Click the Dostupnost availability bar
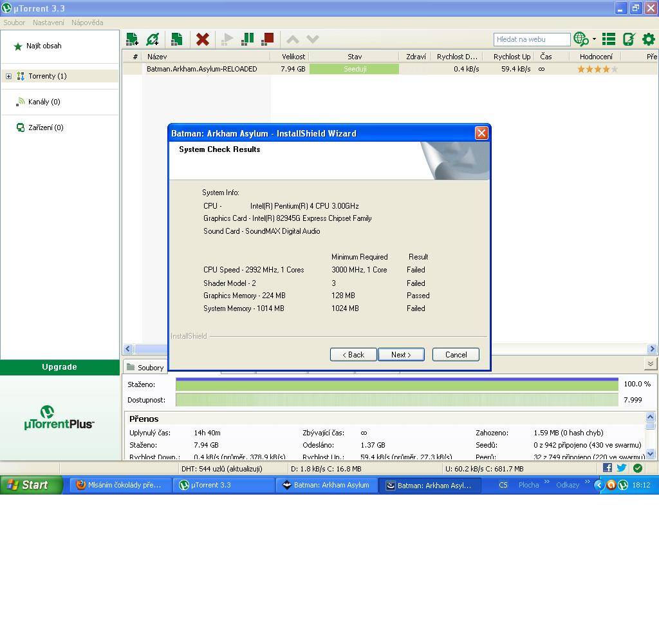The image size is (659, 644). click(x=396, y=400)
